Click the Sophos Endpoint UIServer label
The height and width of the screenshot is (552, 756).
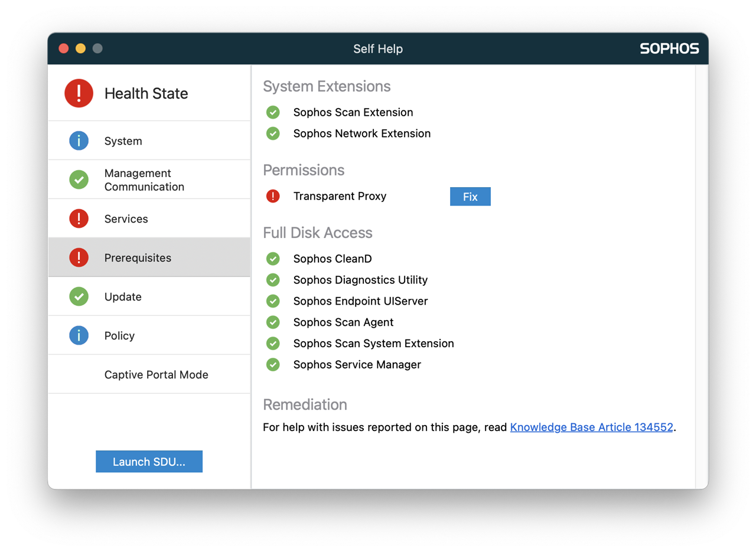[x=360, y=301]
